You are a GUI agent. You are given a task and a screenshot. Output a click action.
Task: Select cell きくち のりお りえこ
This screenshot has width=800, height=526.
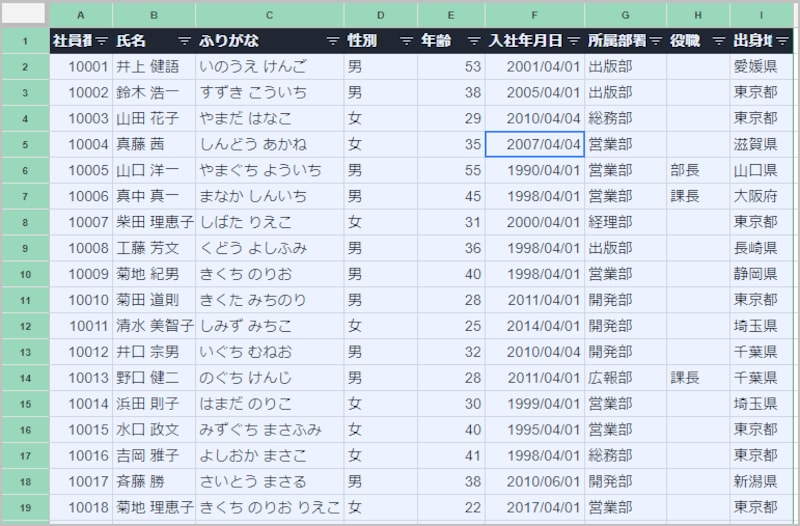click(269, 508)
